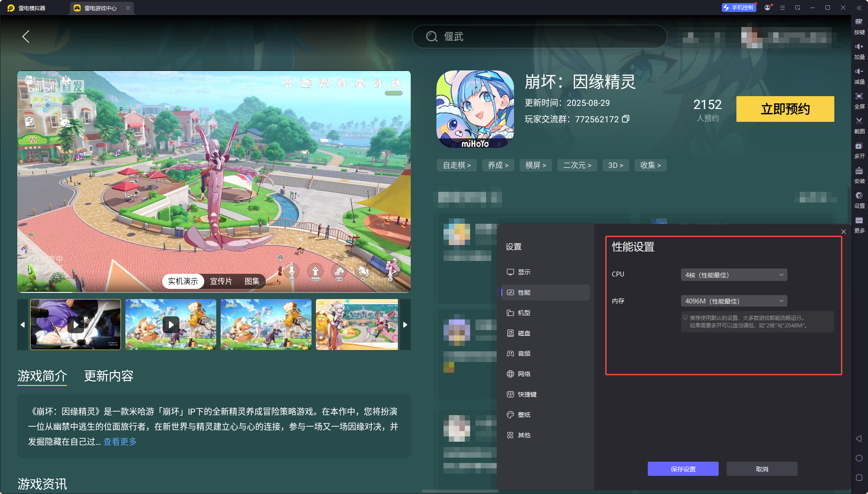The height and width of the screenshot is (494, 868).
Task: Open the 更多 more tools icon
Action: point(859,225)
